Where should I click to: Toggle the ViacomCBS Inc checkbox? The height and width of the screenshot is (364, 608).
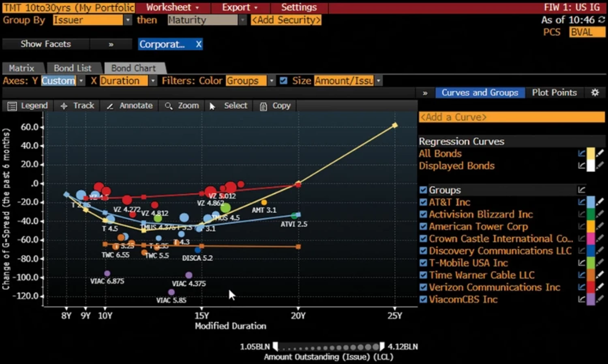pos(423,300)
